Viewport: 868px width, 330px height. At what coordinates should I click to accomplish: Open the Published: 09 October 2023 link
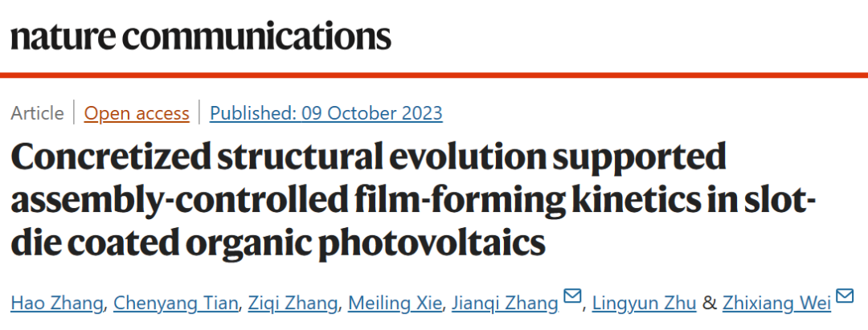click(x=326, y=113)
